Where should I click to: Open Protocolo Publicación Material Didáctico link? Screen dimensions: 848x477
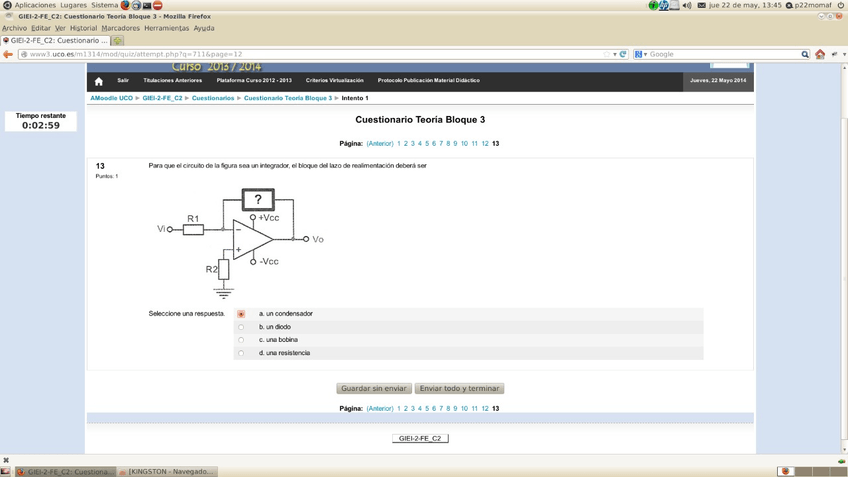pyautogui.click(x=429, y=81)
